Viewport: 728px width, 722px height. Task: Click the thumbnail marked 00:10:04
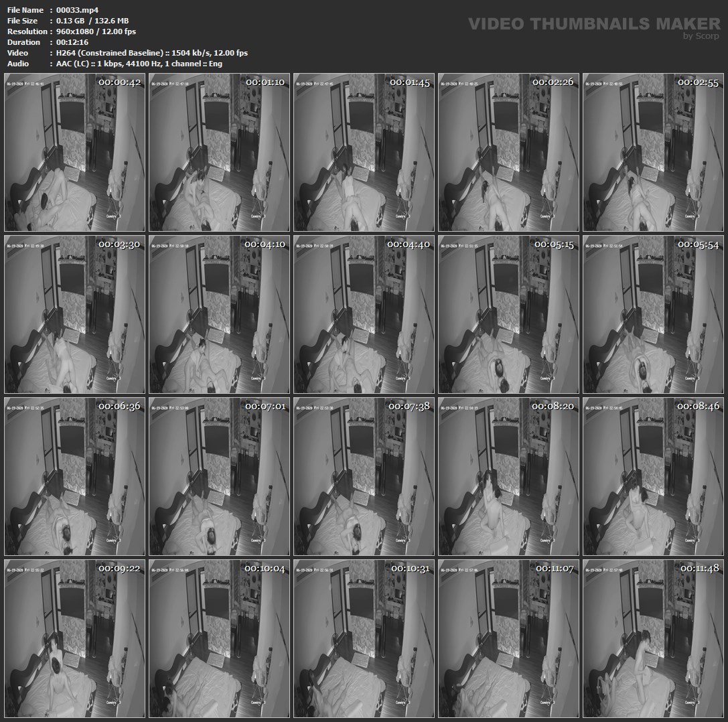(x=219, y=638)
